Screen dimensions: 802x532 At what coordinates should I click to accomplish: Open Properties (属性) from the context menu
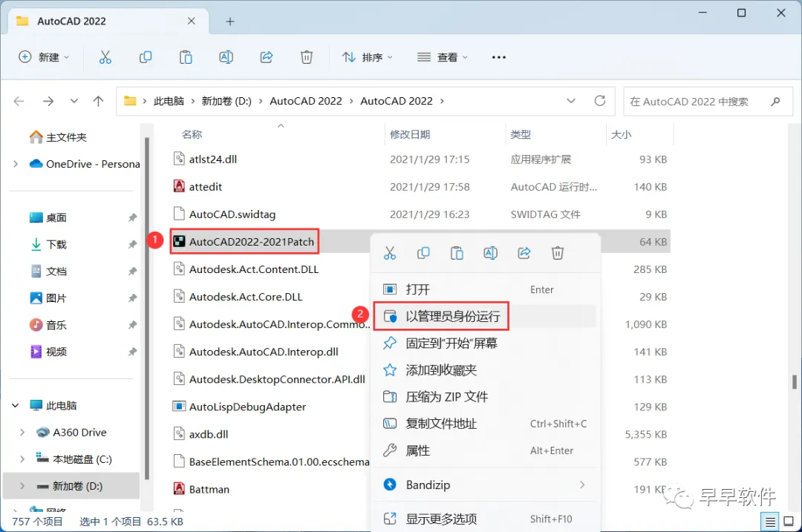pos(486,450)
